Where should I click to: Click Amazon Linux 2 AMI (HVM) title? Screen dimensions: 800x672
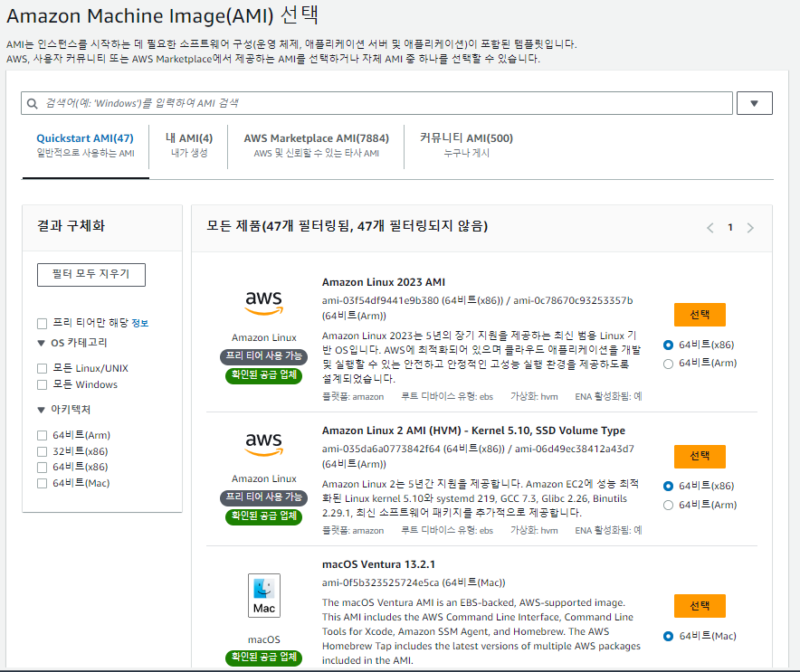click(473, 431)
